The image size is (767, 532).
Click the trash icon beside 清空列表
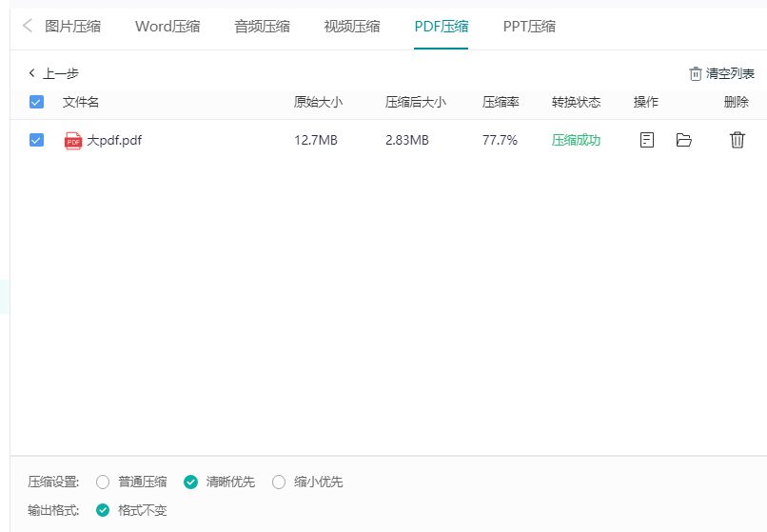695,74
